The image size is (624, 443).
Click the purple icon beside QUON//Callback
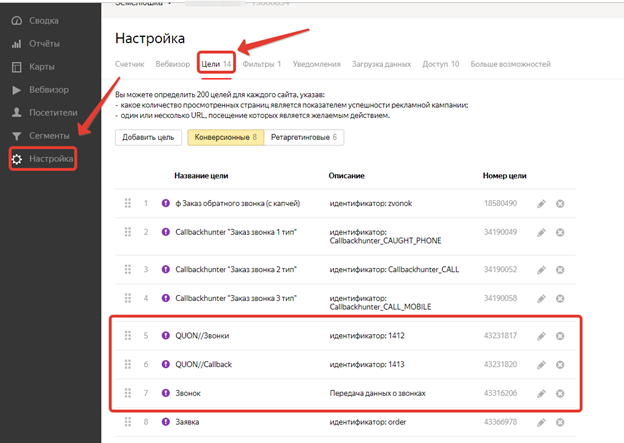pyautogui.click(x=166, y=364)
